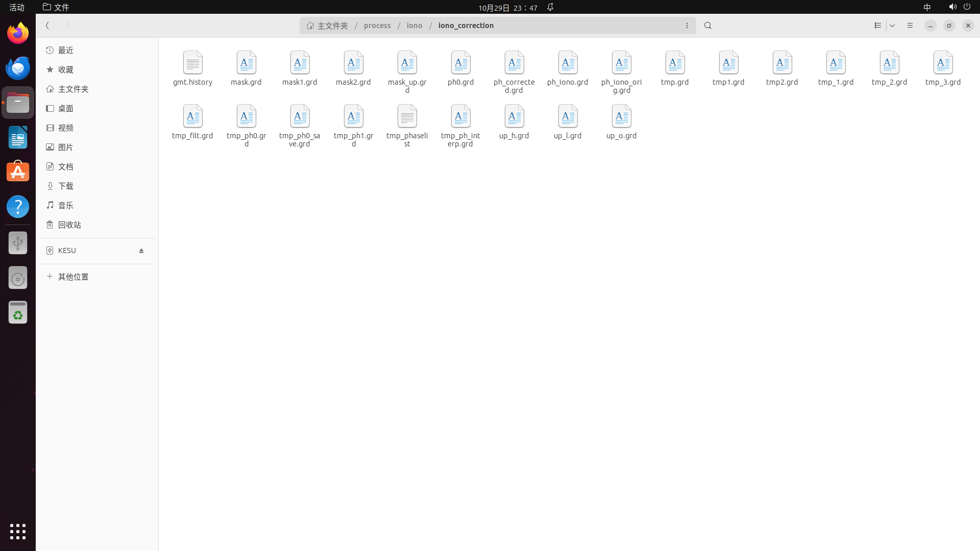Select the tmp_phaselist file
This screenshot has width=980, height=551.
point(407,125)
